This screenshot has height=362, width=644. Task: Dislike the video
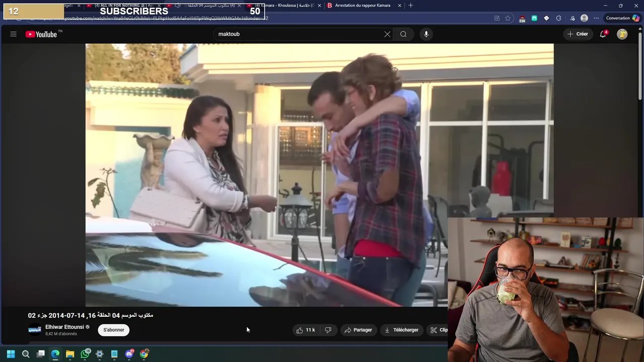[x=328, y=330]
